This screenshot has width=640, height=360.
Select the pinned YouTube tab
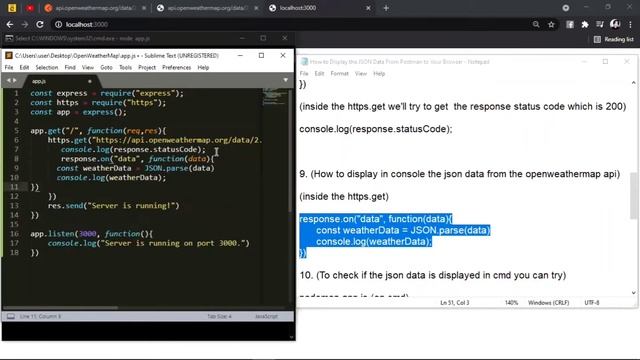[30, 8]
